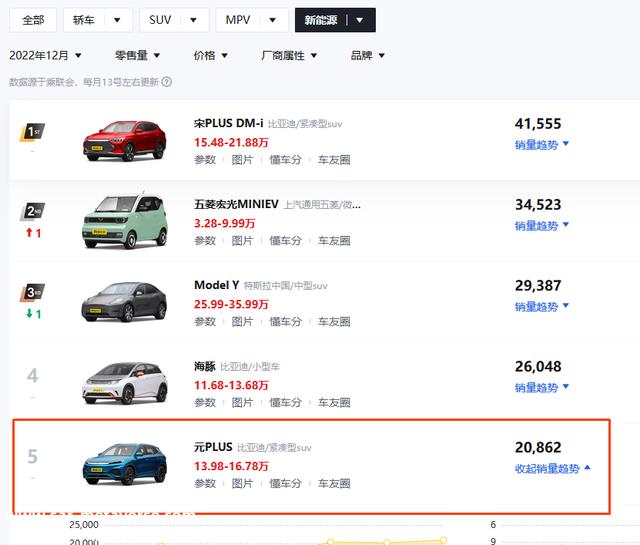Expand the SUV dropdown arrow
The height and width of the screenshot is (545, 640).
(x=193, y=20)
